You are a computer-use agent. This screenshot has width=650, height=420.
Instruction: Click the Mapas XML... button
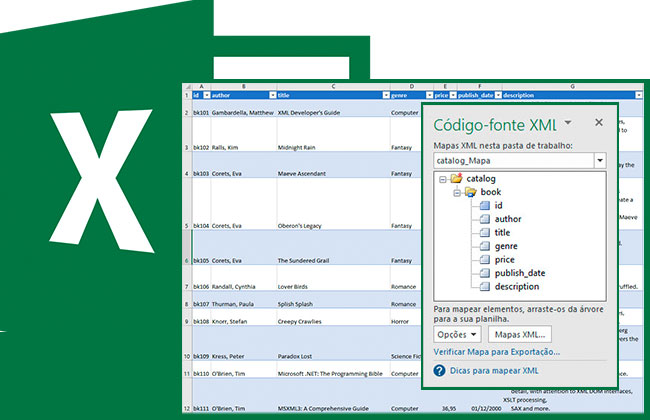[x=520, y=335]
